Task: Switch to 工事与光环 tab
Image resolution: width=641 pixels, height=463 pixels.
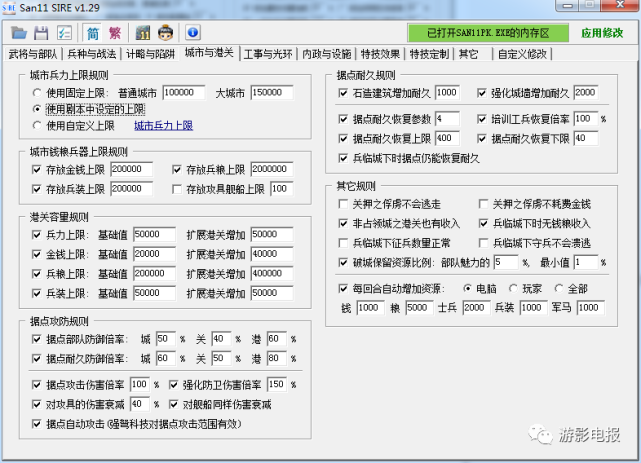Action: click(268, 54)
